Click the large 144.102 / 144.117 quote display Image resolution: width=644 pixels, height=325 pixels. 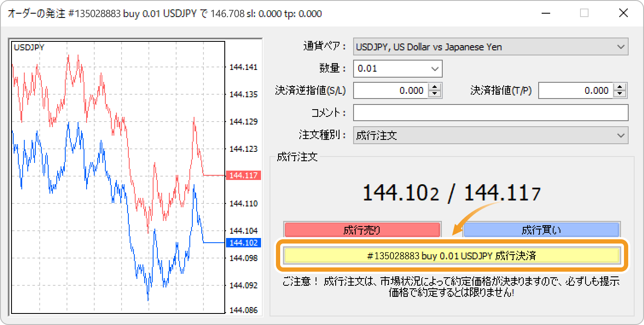coord(452,193)
